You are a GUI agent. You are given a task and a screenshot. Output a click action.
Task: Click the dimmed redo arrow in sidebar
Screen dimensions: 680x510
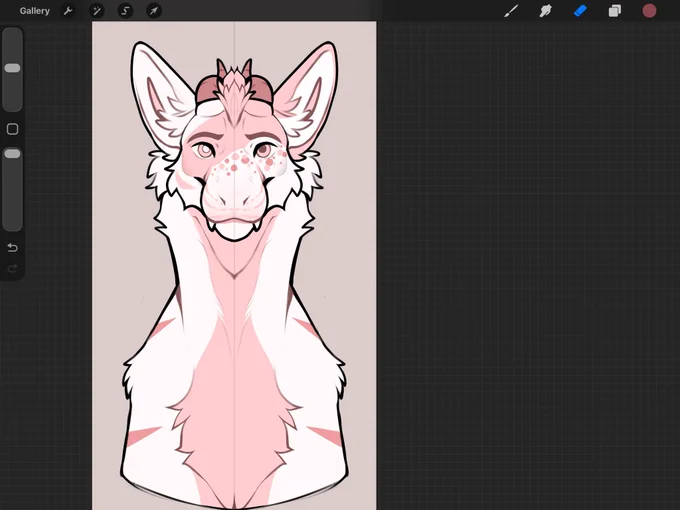tap(13, 268)
